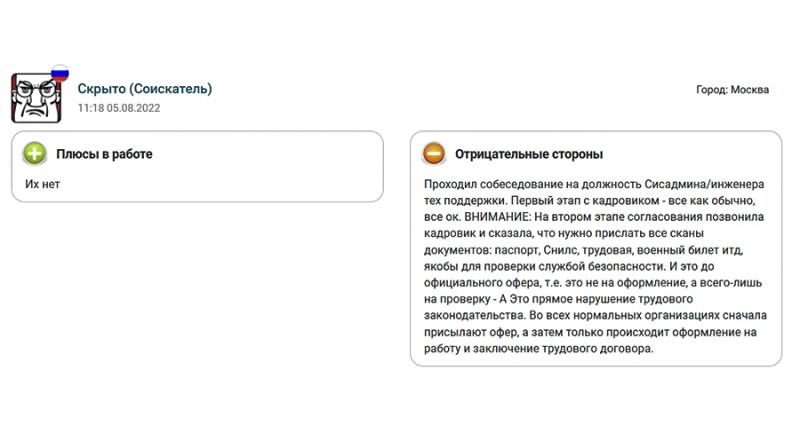Click the last line about трудового договора
Viewport: 800px width, 441px height.
click(x=538, y=349)
